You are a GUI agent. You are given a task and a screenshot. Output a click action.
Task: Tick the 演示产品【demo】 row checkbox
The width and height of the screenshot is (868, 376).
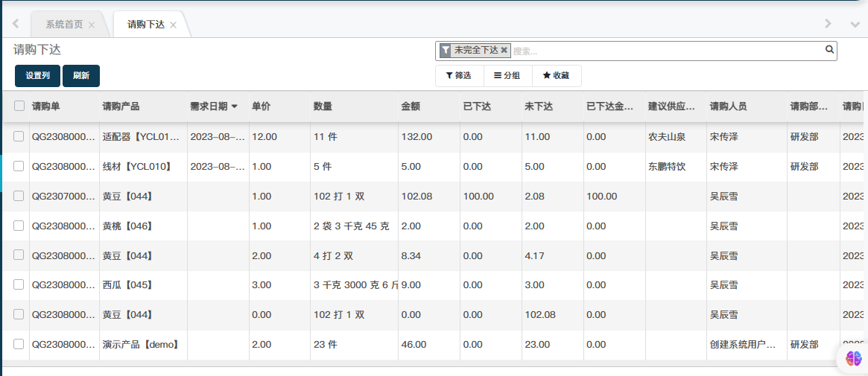coord(19,344)
